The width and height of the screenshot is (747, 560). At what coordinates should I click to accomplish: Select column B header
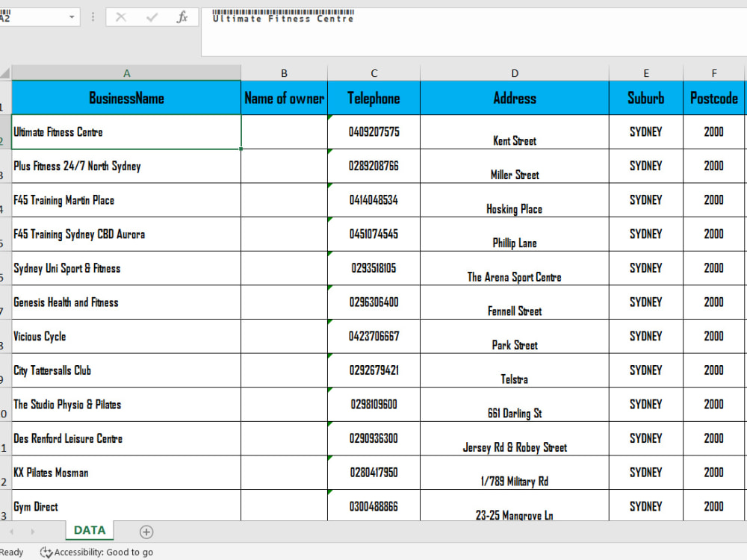pyautogui.click(x=284, y=73)
